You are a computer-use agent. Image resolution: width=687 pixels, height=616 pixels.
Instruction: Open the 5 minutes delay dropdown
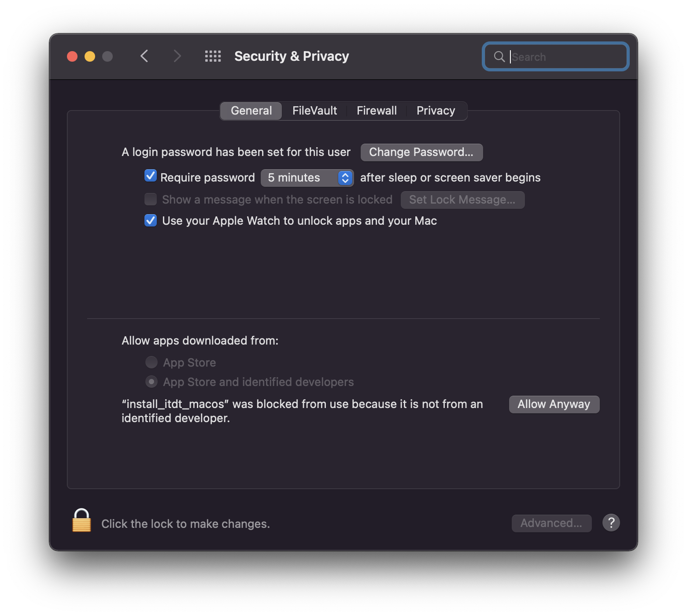tap(307, 178)
